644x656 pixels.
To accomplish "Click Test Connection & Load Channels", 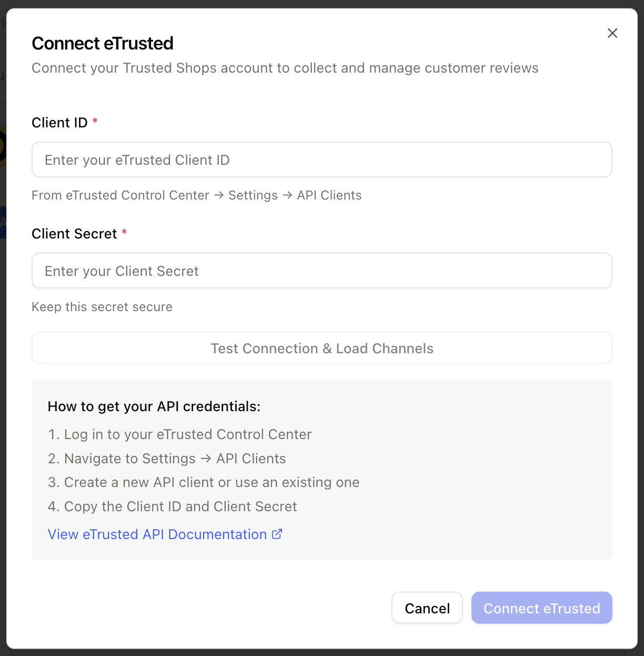I will click(322, 348).
